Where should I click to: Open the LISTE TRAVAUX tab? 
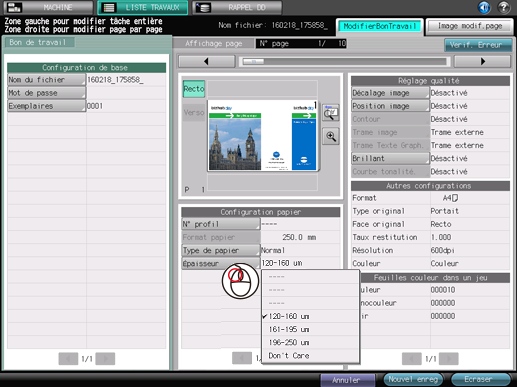coord(143,7)
